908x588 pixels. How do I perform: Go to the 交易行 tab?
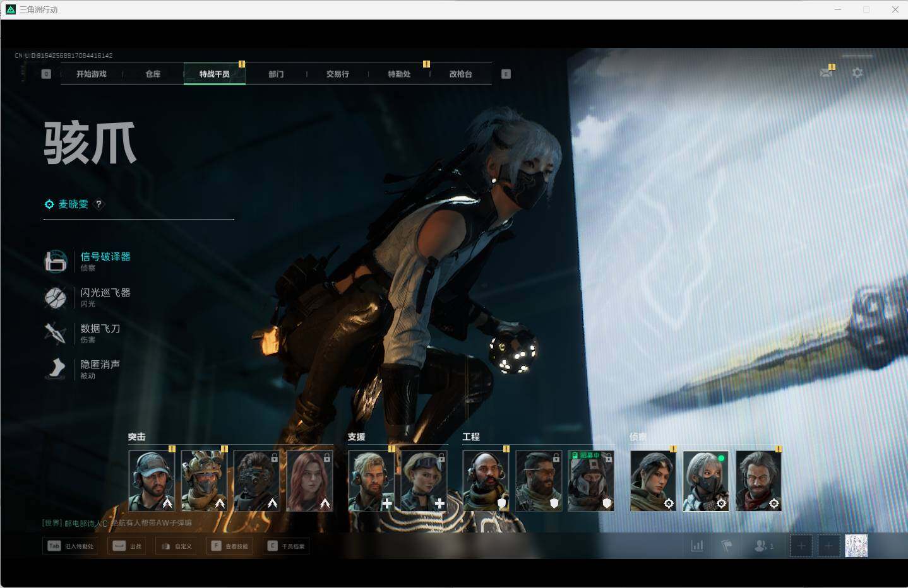pyautogui.click(x=337, y=74)
